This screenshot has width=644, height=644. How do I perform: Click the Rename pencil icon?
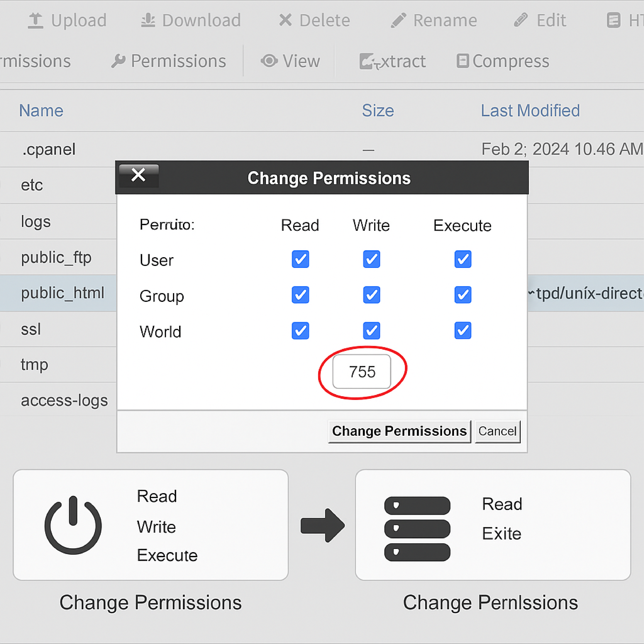(399, 20)
